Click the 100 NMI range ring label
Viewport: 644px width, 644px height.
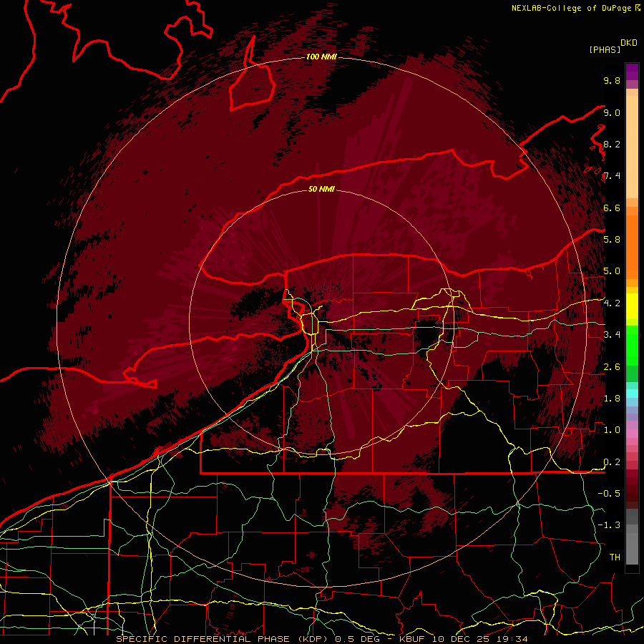click(x=321, y=57)
